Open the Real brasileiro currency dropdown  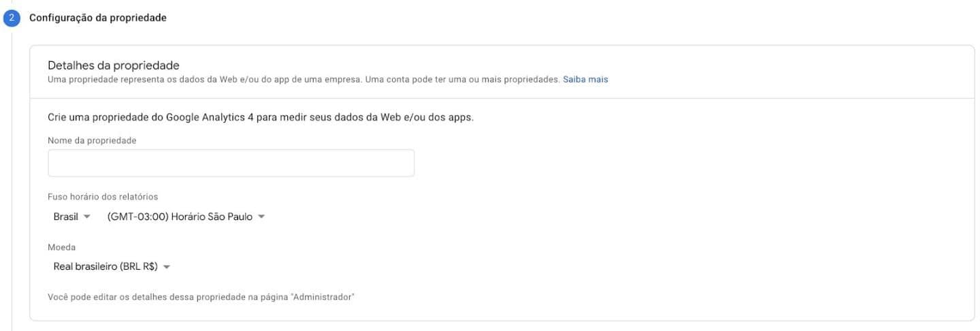pos(105,267)
